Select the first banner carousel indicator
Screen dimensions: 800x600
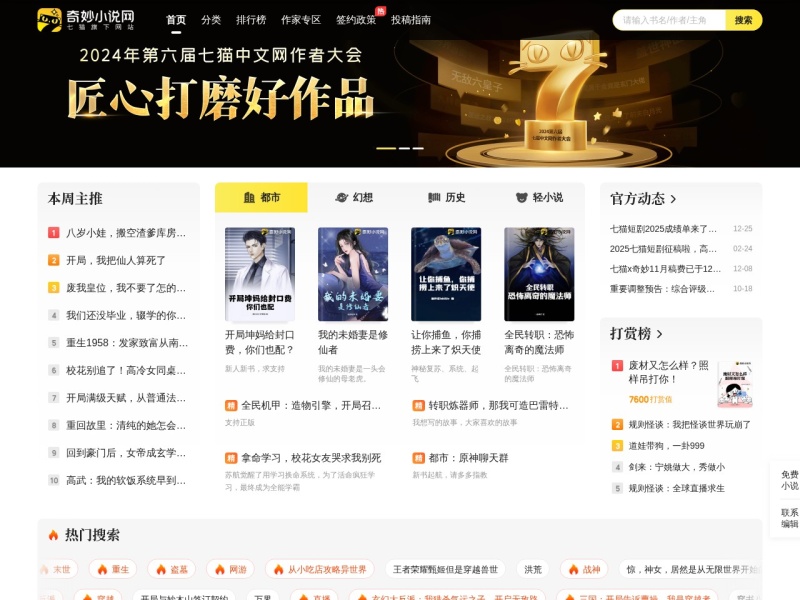(x=386, y=148)
